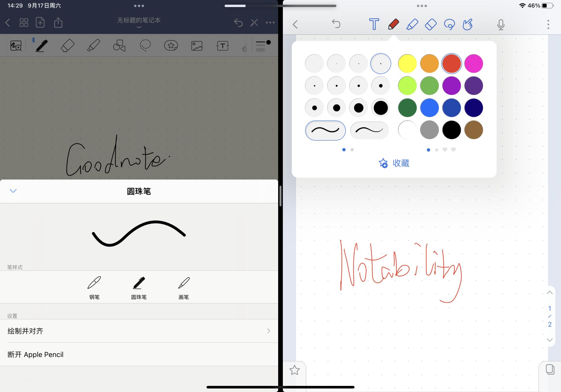The image size is (561, 392).
Task: Pick the yellow color swatch in Notability
Action: [x=407, y=63]
